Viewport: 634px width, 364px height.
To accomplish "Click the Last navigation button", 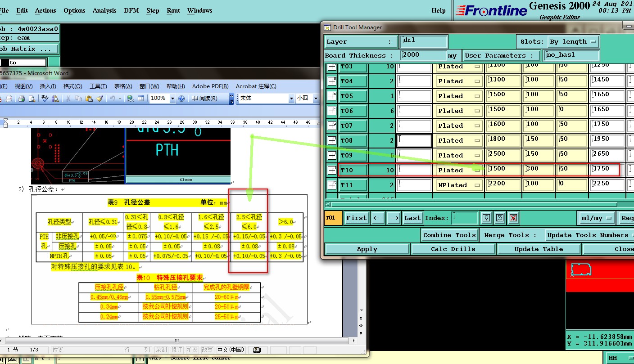I will (412, 218).
